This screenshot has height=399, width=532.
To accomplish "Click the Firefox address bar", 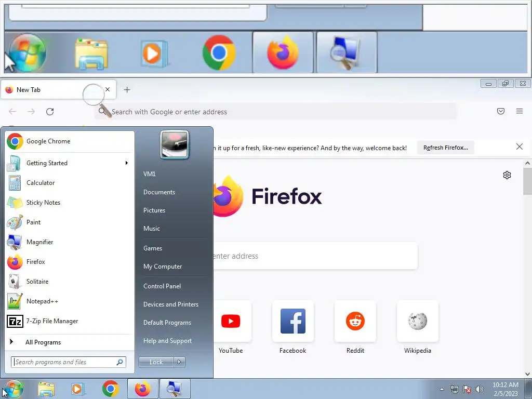I will coord(275,112).
